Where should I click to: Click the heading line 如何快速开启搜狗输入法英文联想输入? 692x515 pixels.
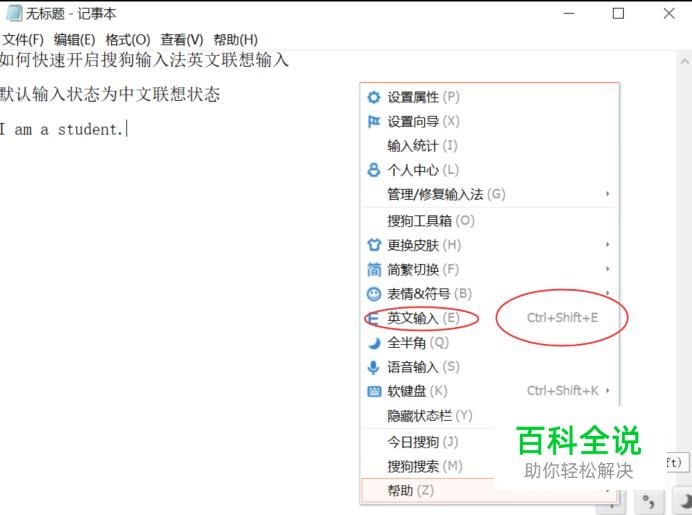pos(144,60)
